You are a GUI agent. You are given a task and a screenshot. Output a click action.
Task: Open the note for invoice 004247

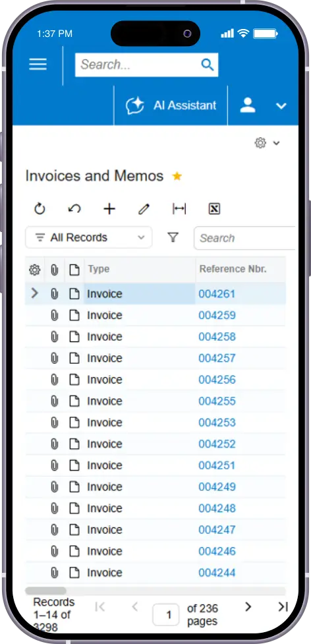(74, 530)
